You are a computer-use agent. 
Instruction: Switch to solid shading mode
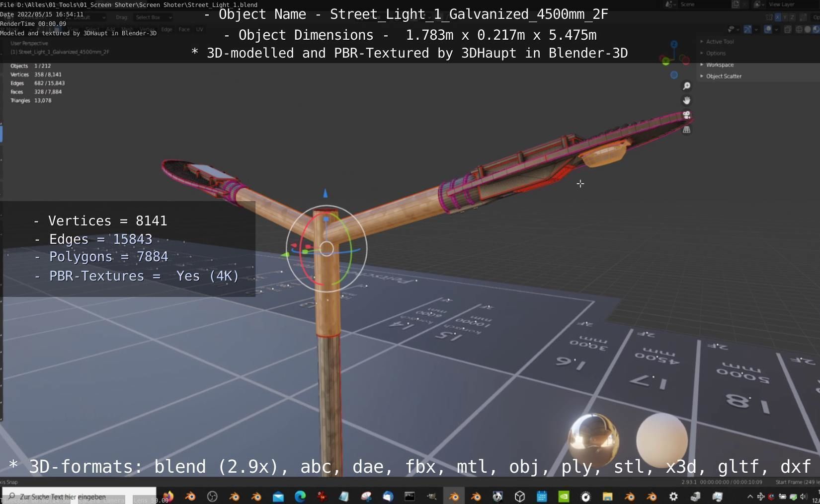tap(808, 29)
